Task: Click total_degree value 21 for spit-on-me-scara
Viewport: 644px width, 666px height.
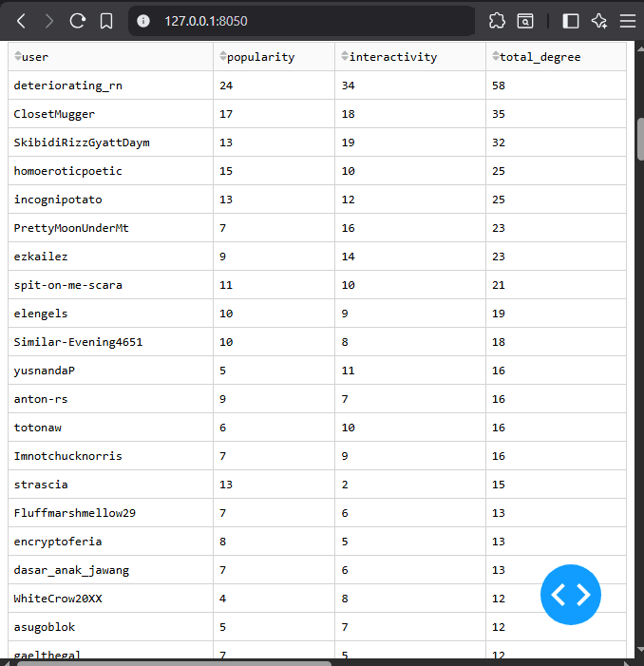Action: tap(556, 285)
